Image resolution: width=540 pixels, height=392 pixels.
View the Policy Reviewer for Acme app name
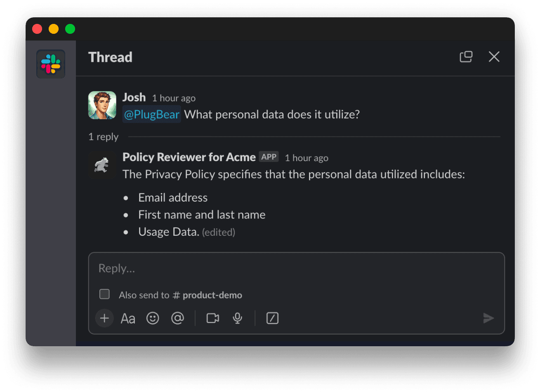[189, 157]
